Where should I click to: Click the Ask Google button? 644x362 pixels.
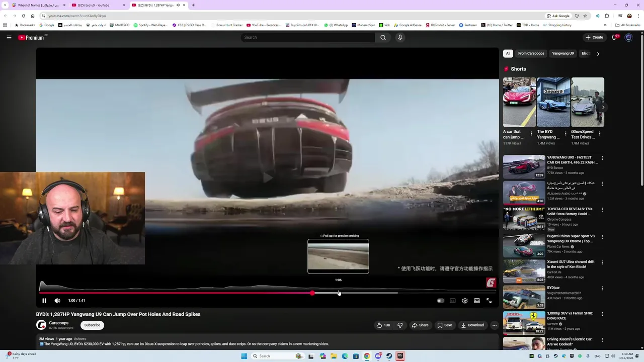[558, 16]
